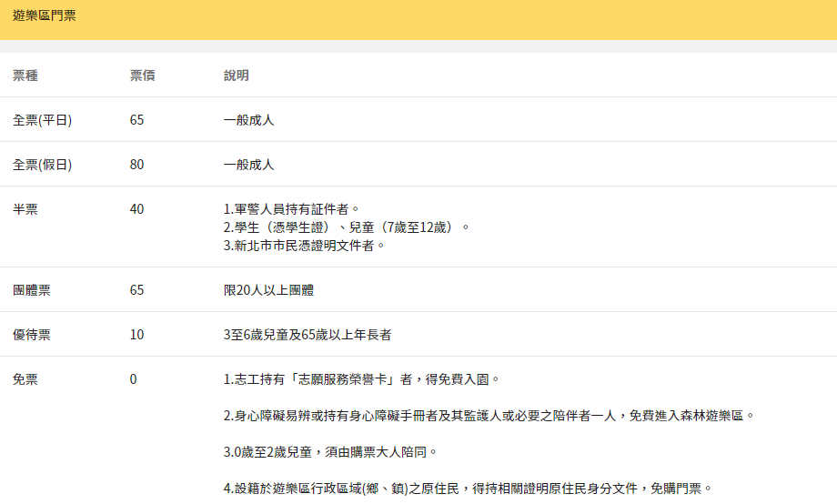The image size is (837, 504).
Task: Click the 票種 column header
Action: click(x=25, y=76)
